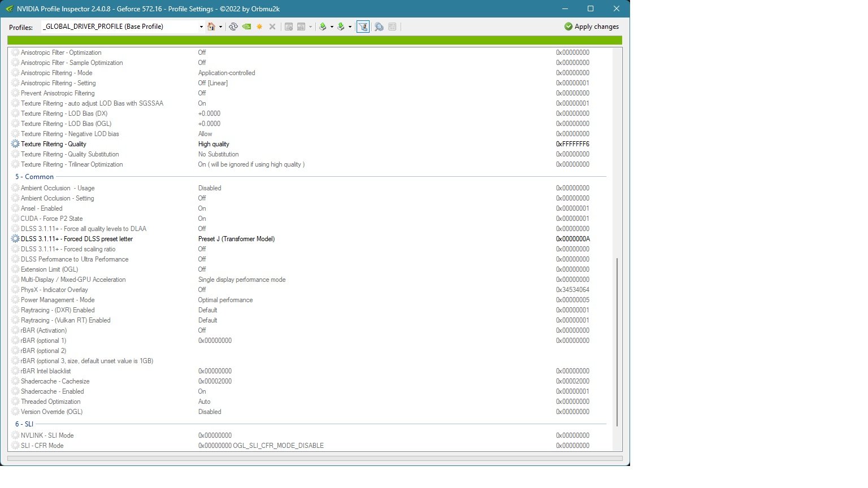Click gear icon beside Texture Filtering - Quality
This screenshot has height=488, width=868.
[x=15, y=144]
